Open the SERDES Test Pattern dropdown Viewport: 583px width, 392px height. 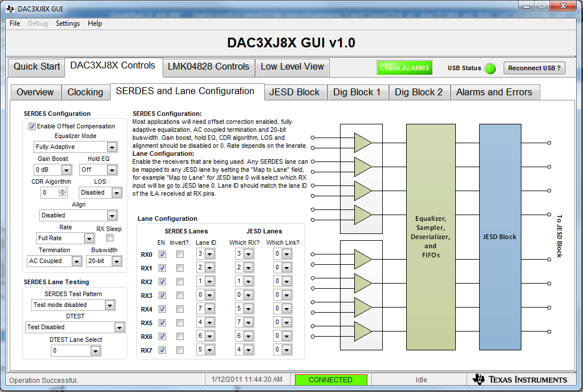(x=110, y=305)
